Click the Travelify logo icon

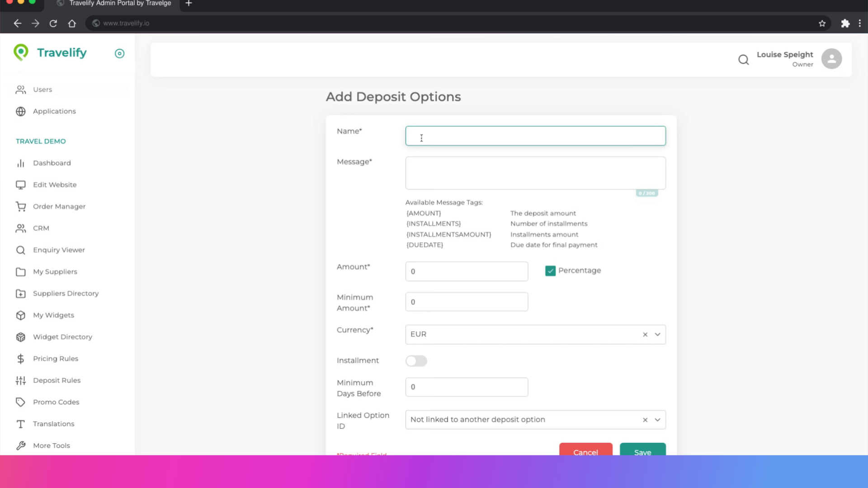[x=21, y=53]
